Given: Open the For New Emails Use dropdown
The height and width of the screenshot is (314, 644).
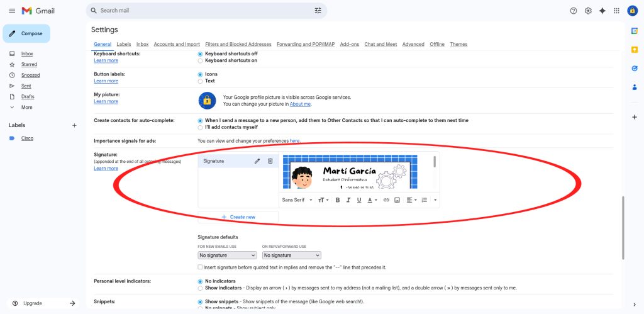Looking at the screenshot, I should pos(227,255).
